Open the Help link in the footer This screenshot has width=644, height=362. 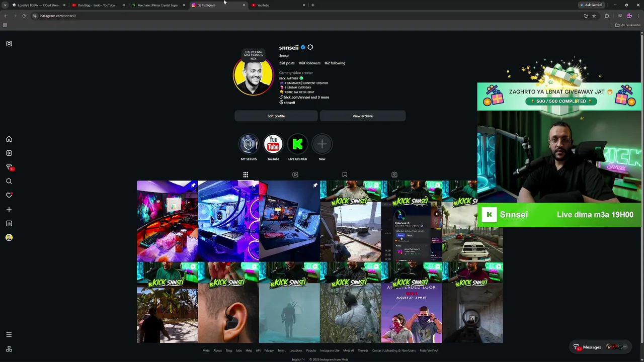pyautogui.click(x=249, y=351)
